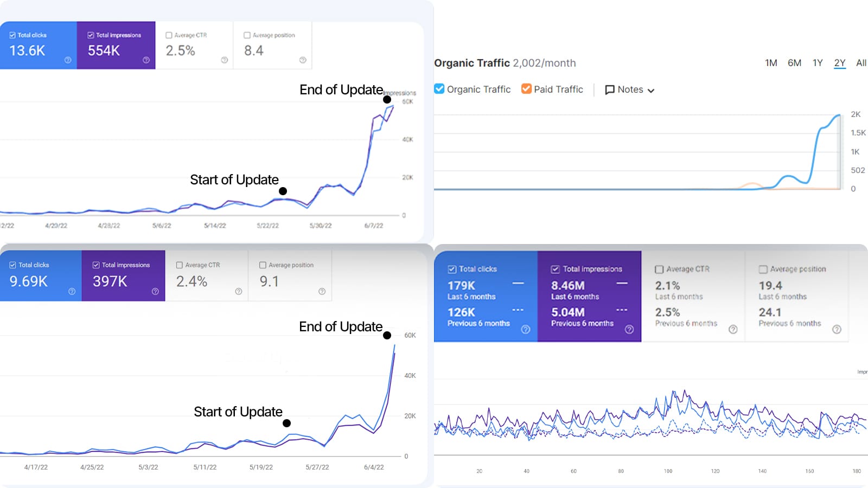Click help icon in 2.5% Average CTR card
This screenshot has height=488, width=868.
[x=225, y=60]
